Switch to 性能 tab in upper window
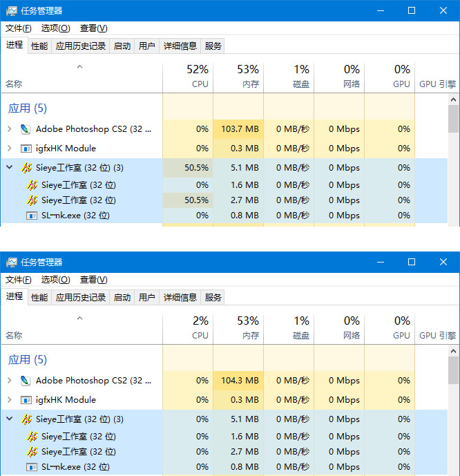 (39, 46)
